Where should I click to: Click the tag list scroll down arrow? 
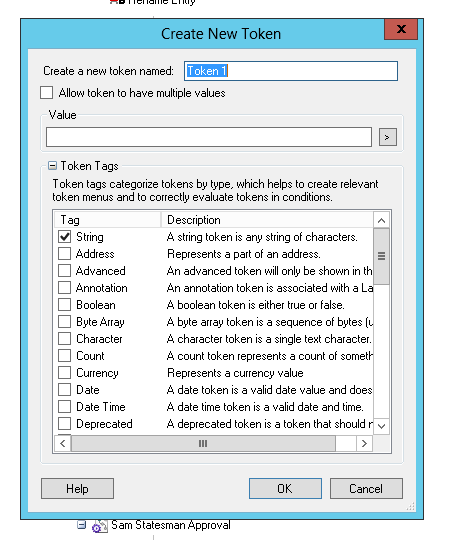(381, 426)
